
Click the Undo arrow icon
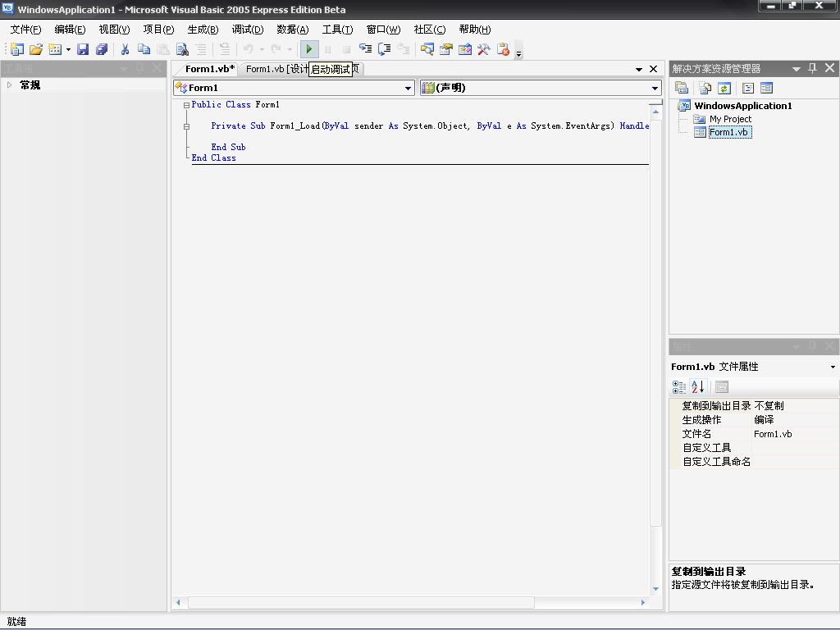click(x=248, y=49)
